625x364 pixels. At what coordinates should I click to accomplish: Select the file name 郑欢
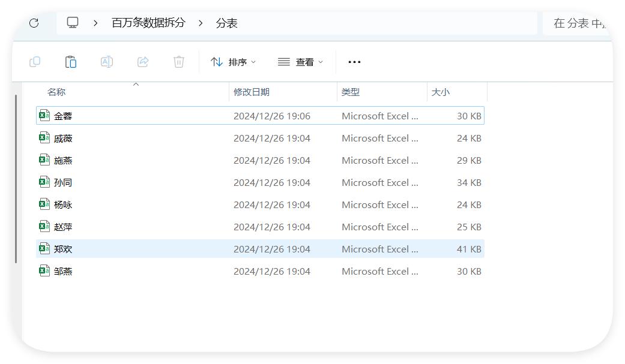coord(63,249)
